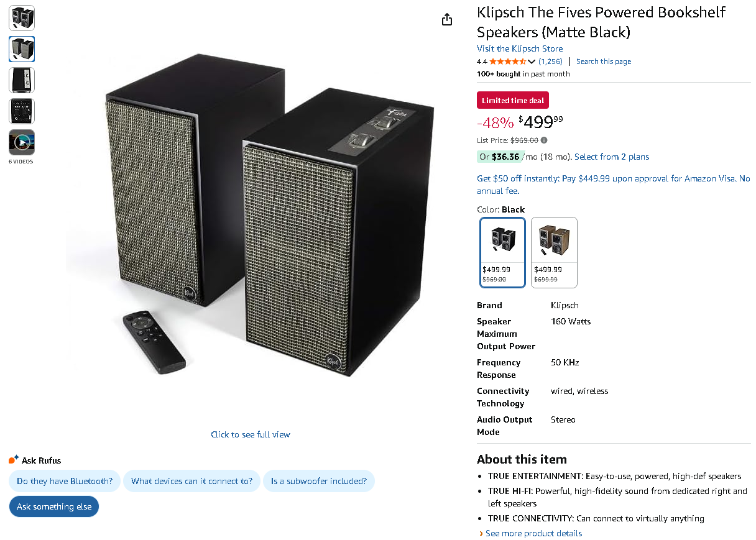Select the second angled speakers thumbnail
Image resolution: width=756 pixels, height=540 pixels.
click(22, 49)
